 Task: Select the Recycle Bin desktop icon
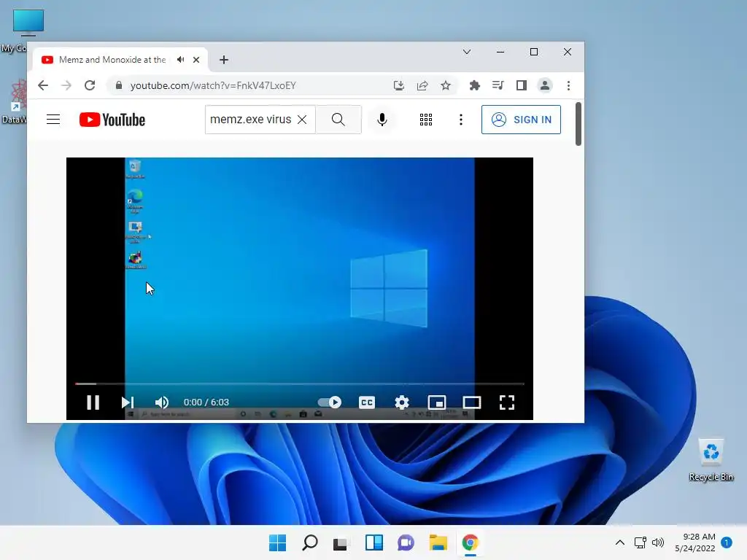click(x=711, y=459)
